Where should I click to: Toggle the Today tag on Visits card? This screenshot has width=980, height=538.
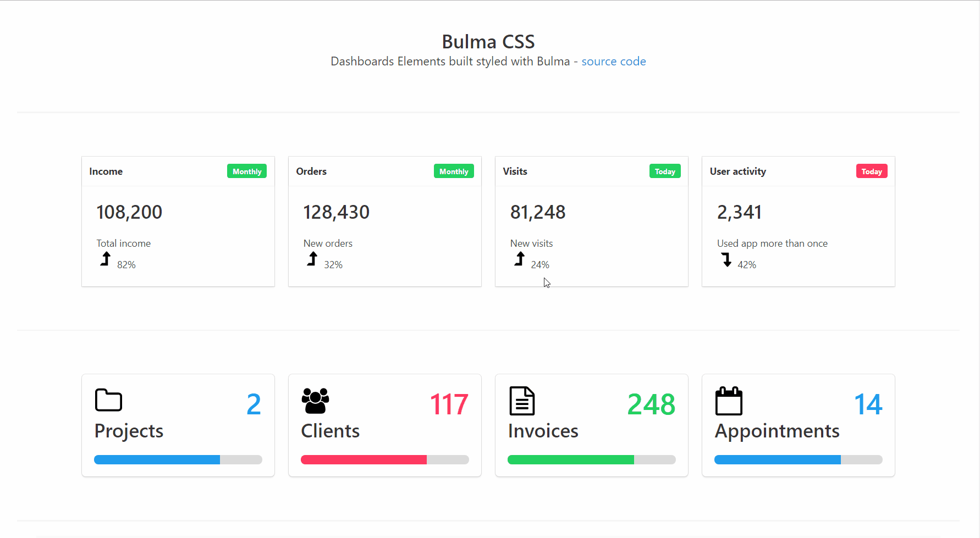(x=664, y=171)
